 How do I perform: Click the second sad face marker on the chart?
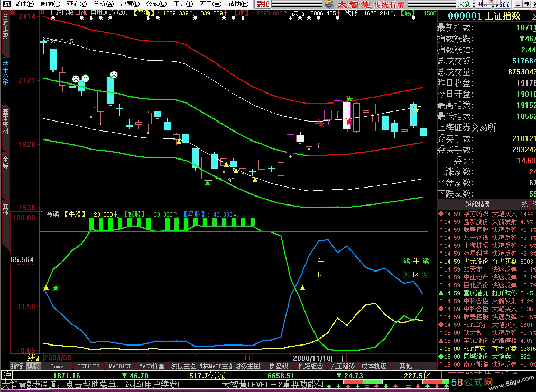pos(86,79)
